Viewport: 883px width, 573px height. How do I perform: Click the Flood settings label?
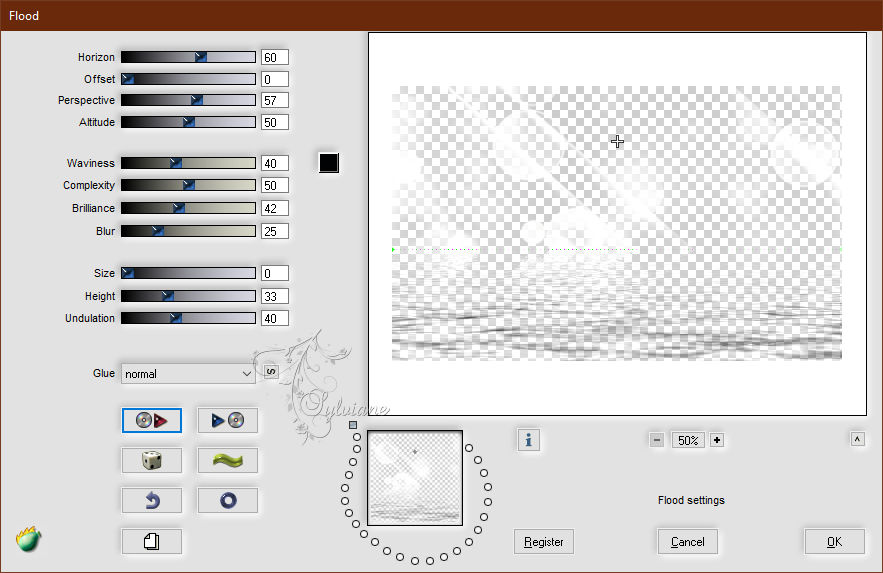click(691, 500)
